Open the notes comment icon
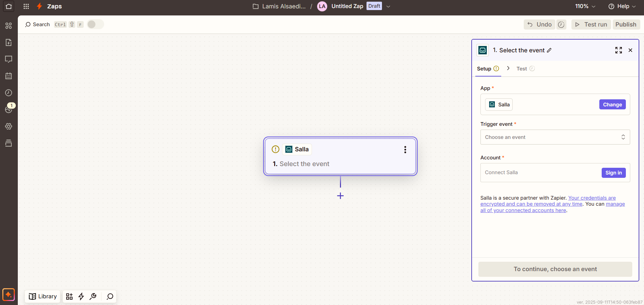Image resolution: width=644 pixels, height=305 pixels. click(9, 59)
